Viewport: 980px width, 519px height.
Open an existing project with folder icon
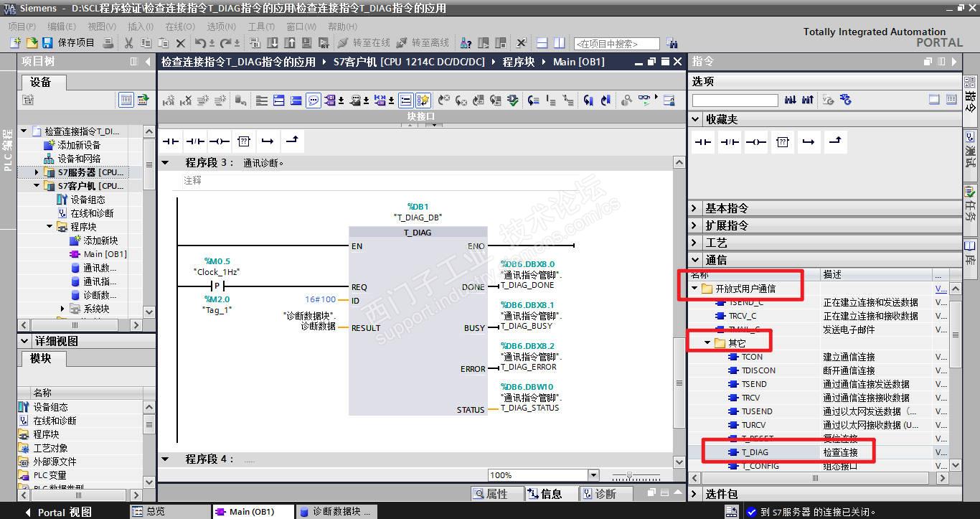pyautogui.click(x=32, y=43)
